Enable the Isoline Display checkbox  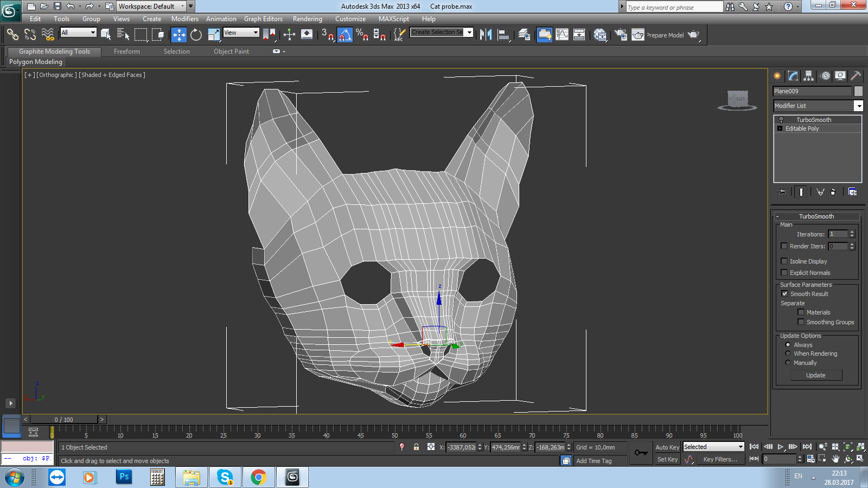[784, 261]
